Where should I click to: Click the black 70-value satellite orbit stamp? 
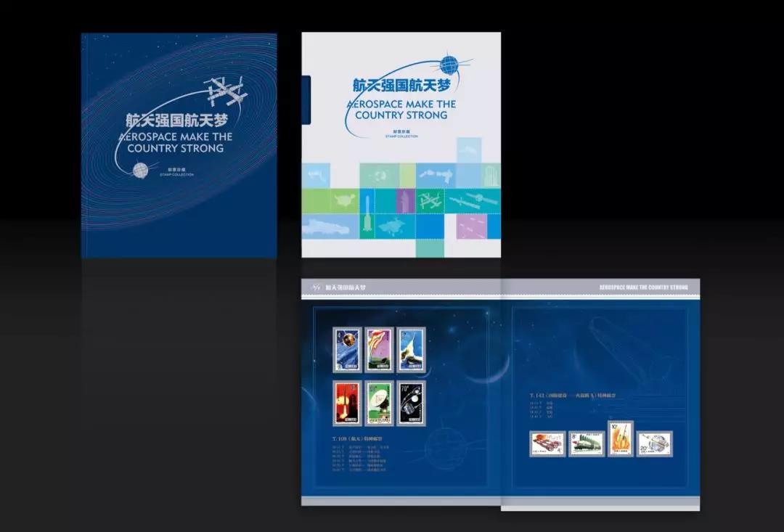tap(412, 404)
